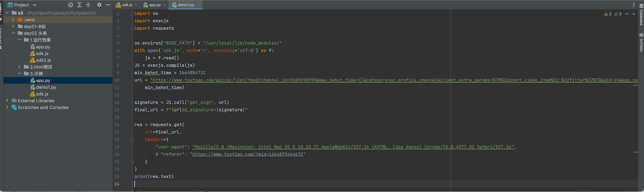Close the sdk.js tab
This screenshot has width=644, height=192.
pos(136,5)
